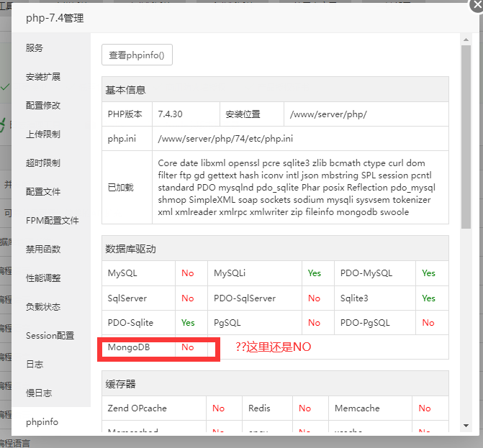
Task: Click the Redis cache label
Action: click(x=259, y=408)
